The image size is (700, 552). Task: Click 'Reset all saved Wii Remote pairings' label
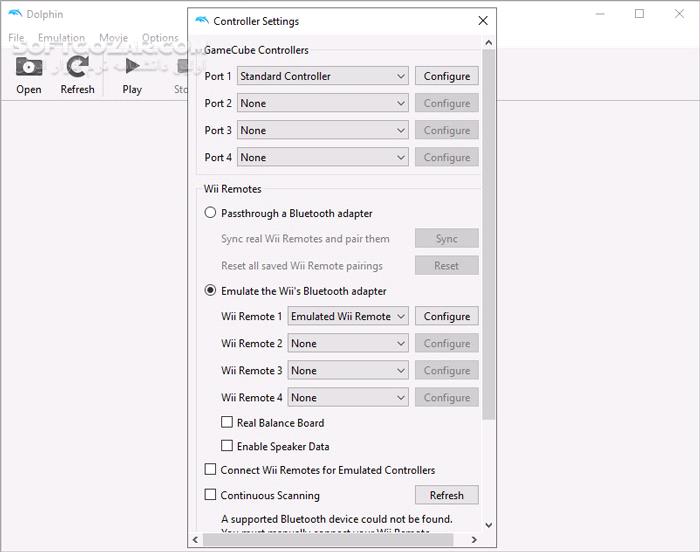(302, 266)
